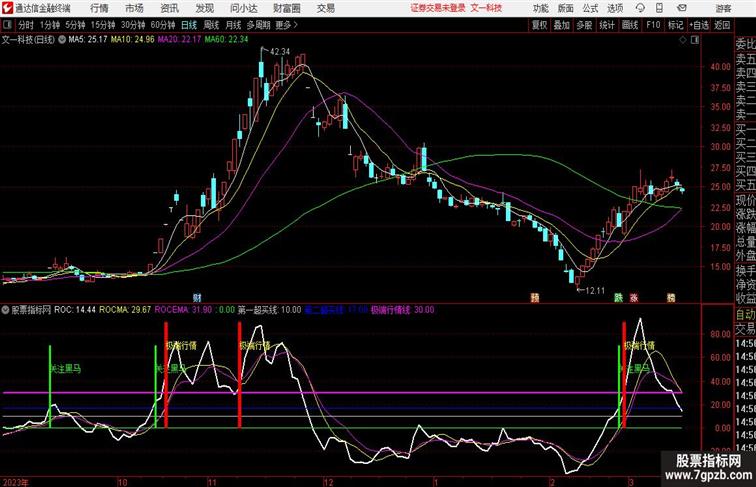
Task: Click the 叠加 overlay button
Action: coord(562,25)
